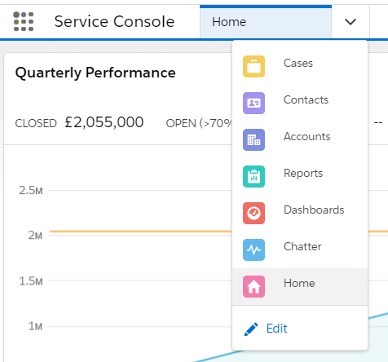Click the orange goal line on chart

[141, 231]
